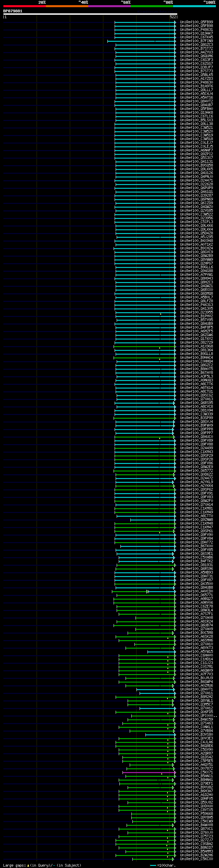This screenshot has height=868, width=219.
Task: Click the orange ~40% identity scale segment
Action: pyautogui.click(x=67, y=6)
